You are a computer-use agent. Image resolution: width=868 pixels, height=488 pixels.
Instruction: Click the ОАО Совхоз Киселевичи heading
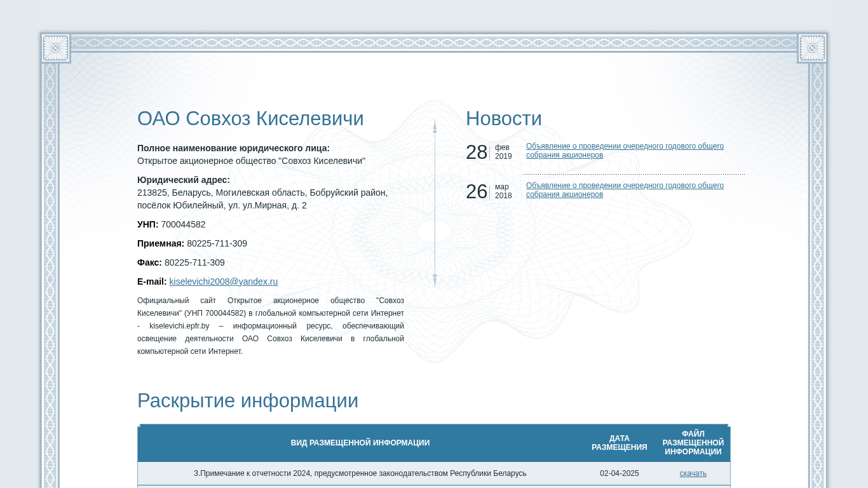[250, 119]
